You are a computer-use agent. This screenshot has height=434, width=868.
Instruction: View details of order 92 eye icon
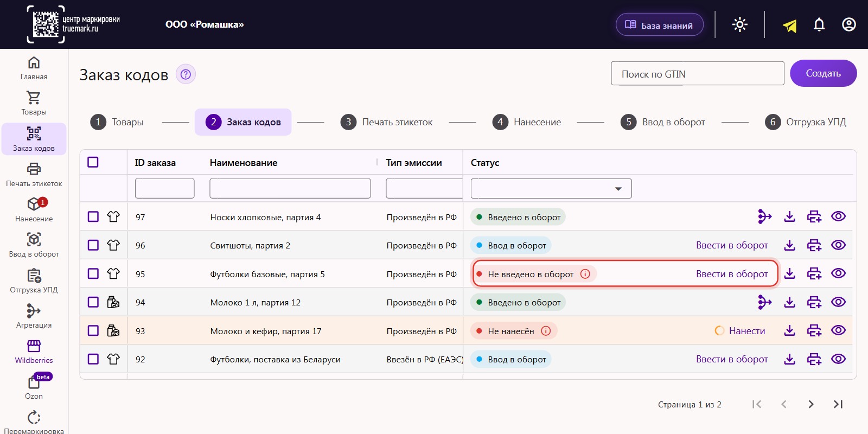pyautogui.click(x=838, y=359)
